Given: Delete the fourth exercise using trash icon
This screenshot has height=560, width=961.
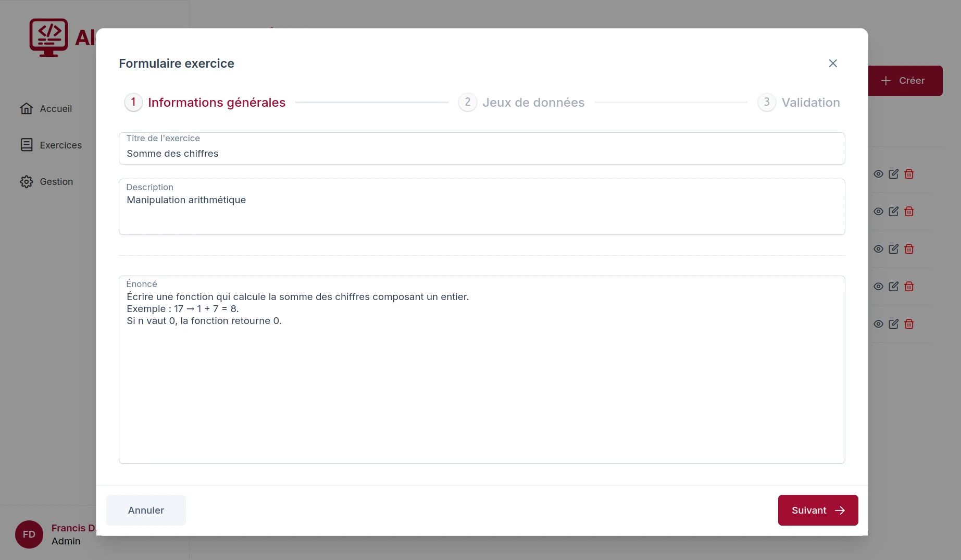Looking at the screenshot, I should click(909, 287).
